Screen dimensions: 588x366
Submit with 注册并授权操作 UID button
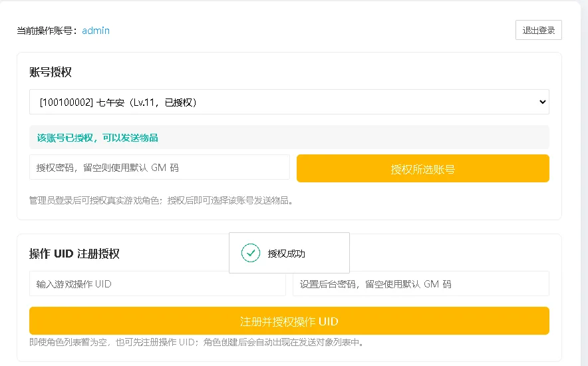pyautogui.click(x=289, y=321)
